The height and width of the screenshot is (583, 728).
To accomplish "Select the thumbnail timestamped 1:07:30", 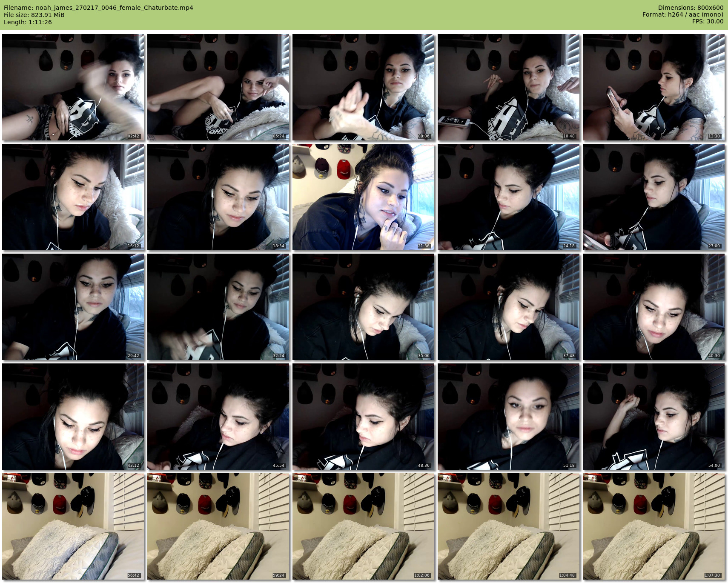I will pyautogui.click(x=654, y=526).
